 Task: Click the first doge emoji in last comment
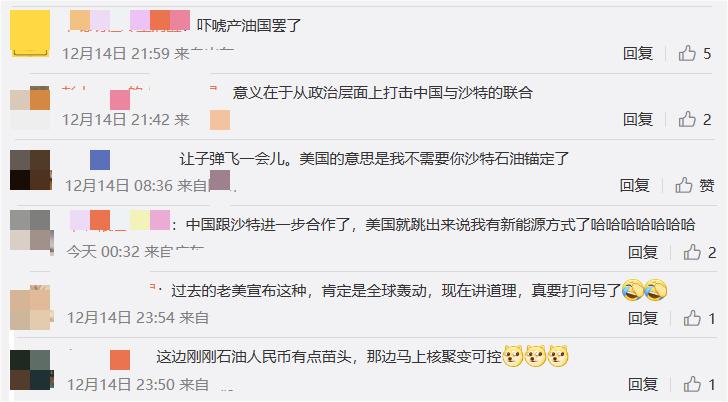[x=513, y=357]
